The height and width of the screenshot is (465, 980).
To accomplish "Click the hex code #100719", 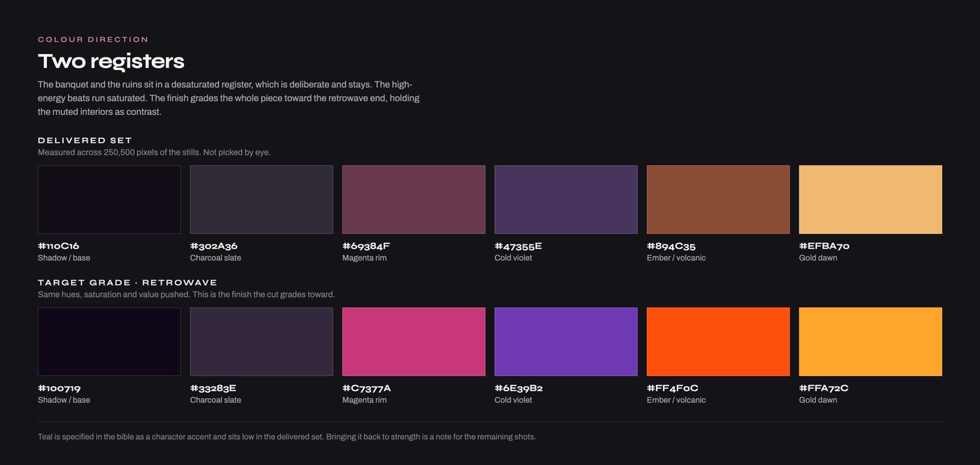I will (59, 388).
